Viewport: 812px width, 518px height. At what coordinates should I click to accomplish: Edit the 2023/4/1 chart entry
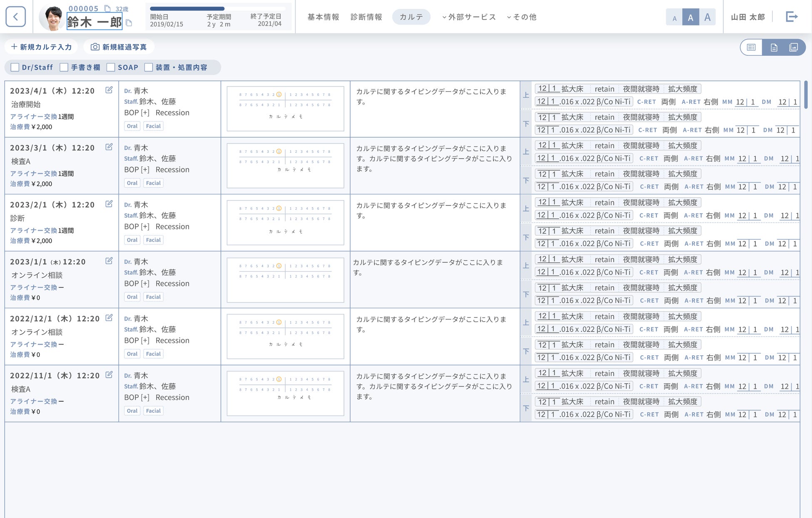(x=109, y=90)
